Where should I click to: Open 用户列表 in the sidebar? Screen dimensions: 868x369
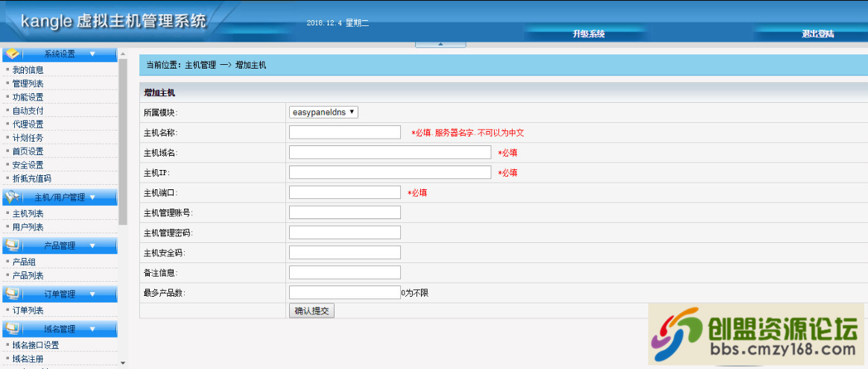pyautogui.click(x=28, y=227)
